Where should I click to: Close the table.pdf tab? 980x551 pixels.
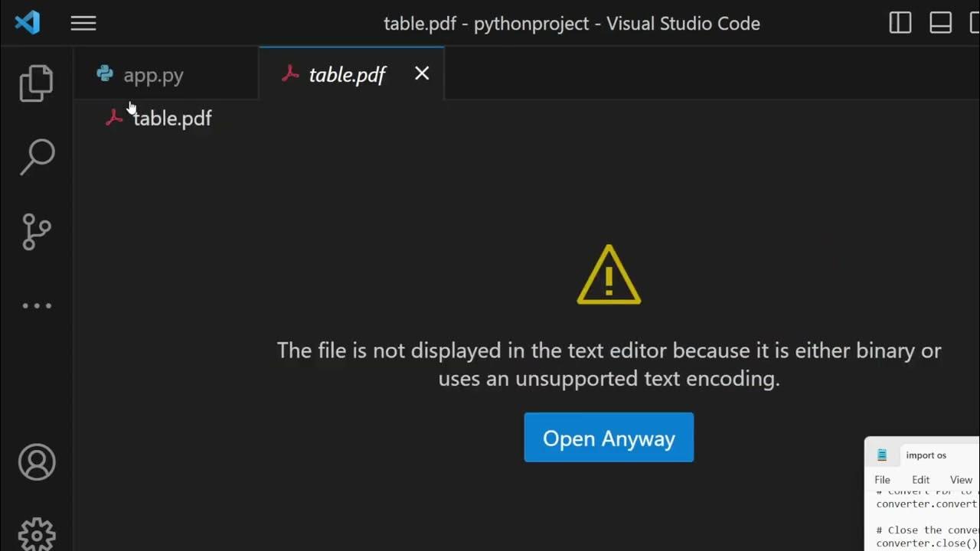pyautogui.click(x=422, y=73)
